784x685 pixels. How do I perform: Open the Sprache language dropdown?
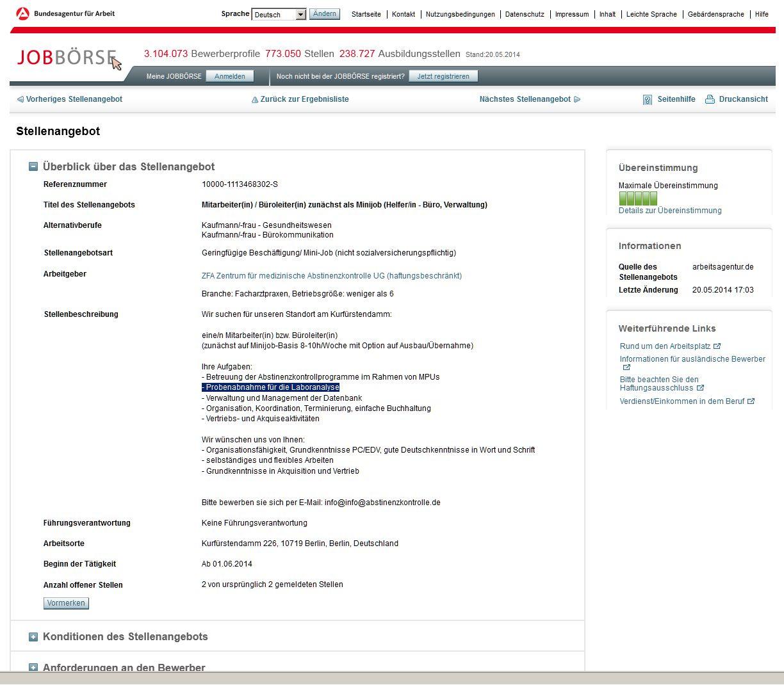(x=300, y=14)
